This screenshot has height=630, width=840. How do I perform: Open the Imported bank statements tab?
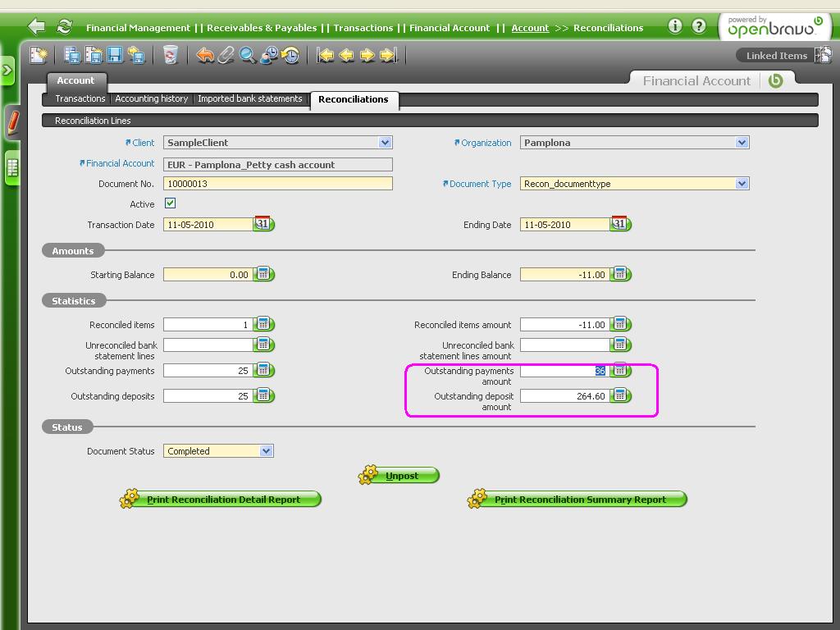[250, 98]
